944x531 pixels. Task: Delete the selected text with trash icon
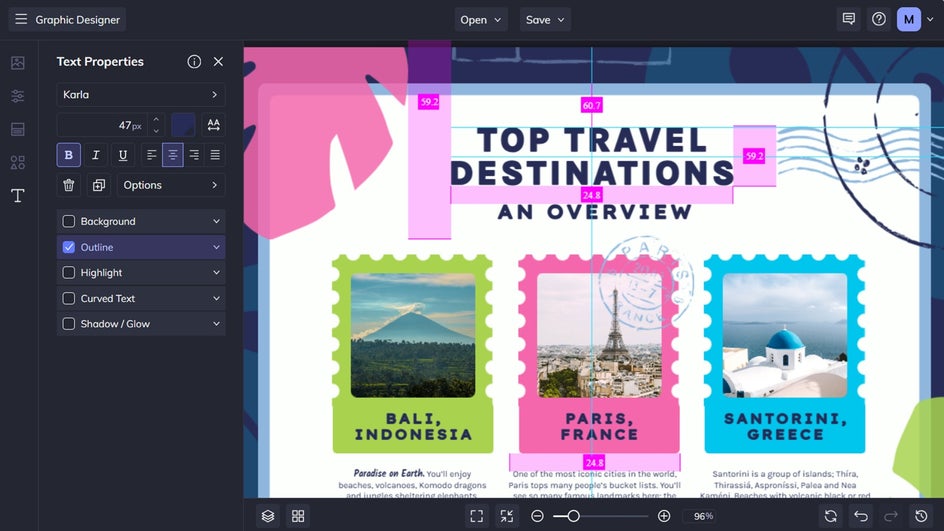(69, 185)
